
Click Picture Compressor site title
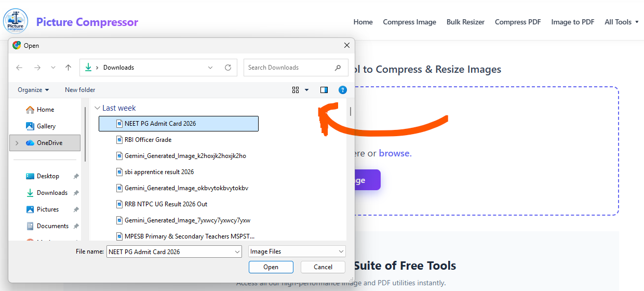(x=87, y=22)
